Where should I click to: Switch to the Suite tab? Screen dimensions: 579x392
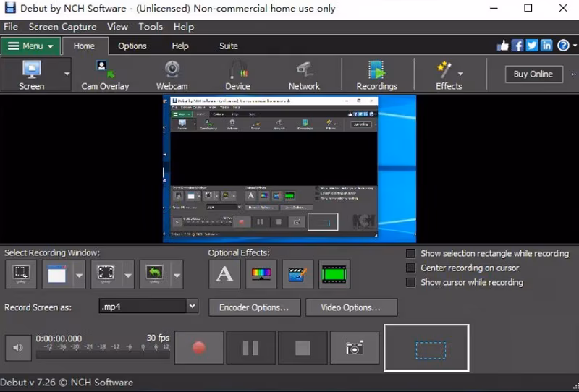pyautogui.click(x=229, y=46)
